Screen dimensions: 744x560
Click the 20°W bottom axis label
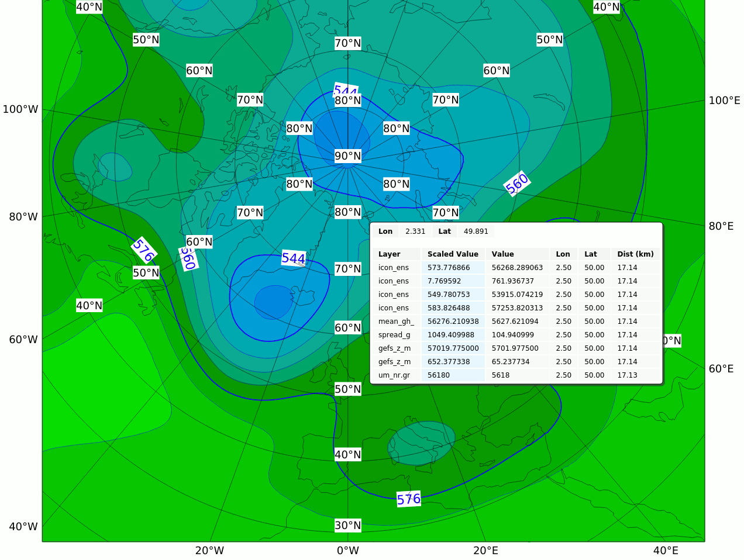[209, 551]
